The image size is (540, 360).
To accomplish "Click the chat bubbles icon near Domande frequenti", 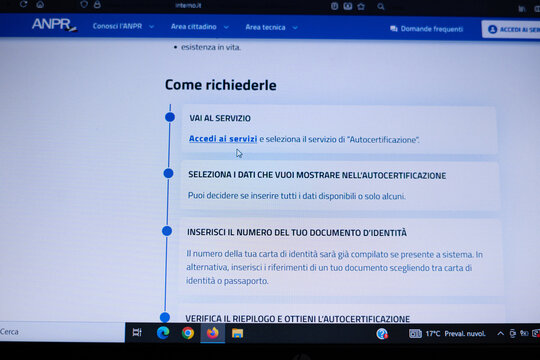I will tap(394, 29).
